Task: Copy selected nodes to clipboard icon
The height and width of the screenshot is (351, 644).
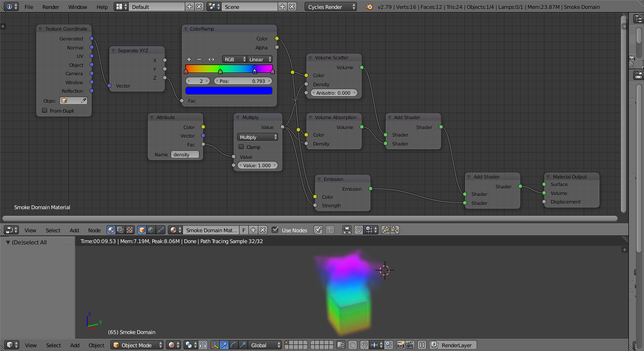Action: (x=386, y=230)
